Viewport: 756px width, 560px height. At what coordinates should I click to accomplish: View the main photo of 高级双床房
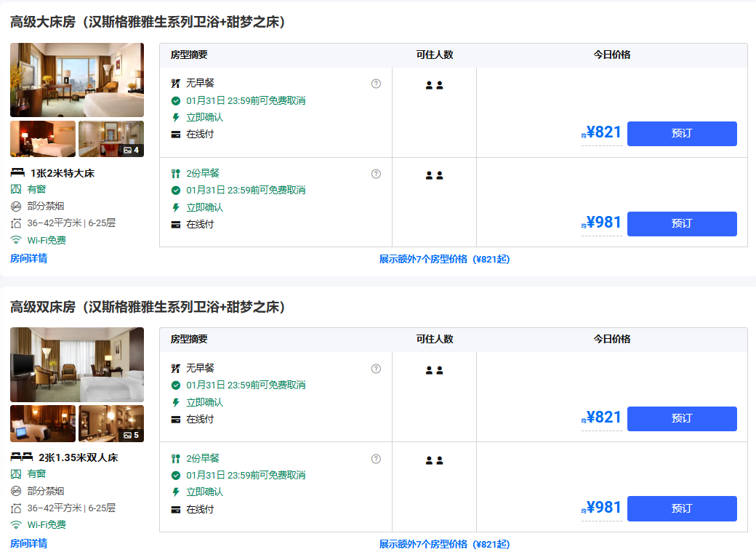point(77,364)
